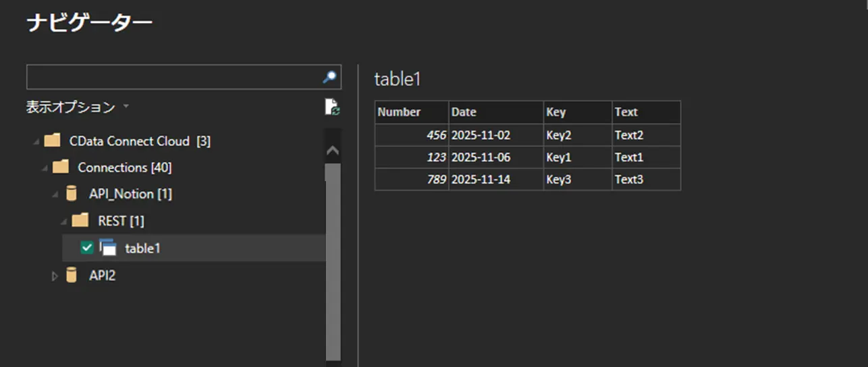Collapse the REST folder arrow

pos(64,222)
